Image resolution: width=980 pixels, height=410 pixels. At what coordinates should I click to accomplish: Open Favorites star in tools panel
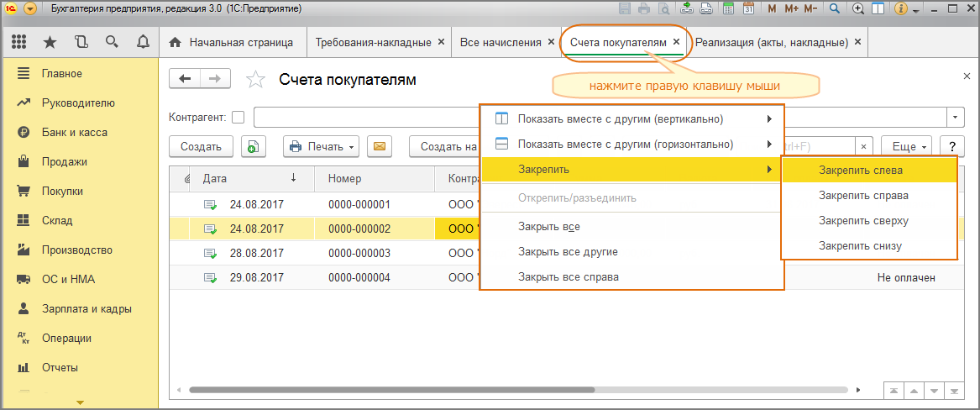click(50, 43)
